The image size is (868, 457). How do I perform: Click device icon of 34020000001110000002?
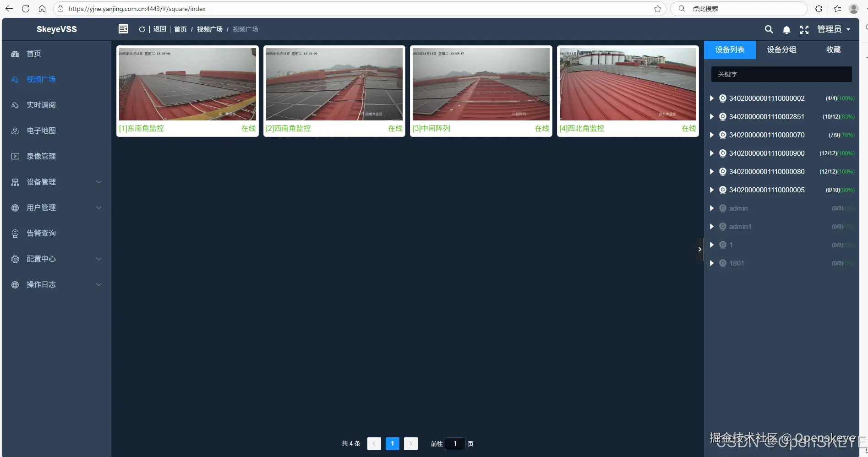click(723, 98)
